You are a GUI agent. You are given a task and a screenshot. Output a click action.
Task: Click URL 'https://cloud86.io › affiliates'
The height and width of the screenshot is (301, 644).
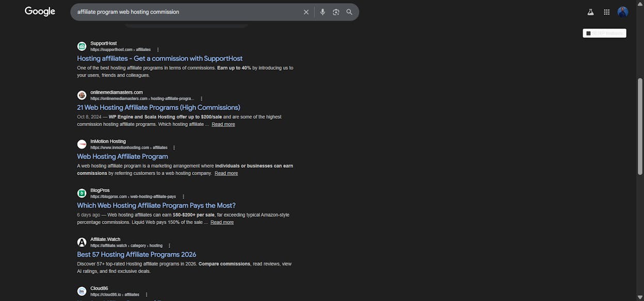pyautogui.click(x=115, y=295)
